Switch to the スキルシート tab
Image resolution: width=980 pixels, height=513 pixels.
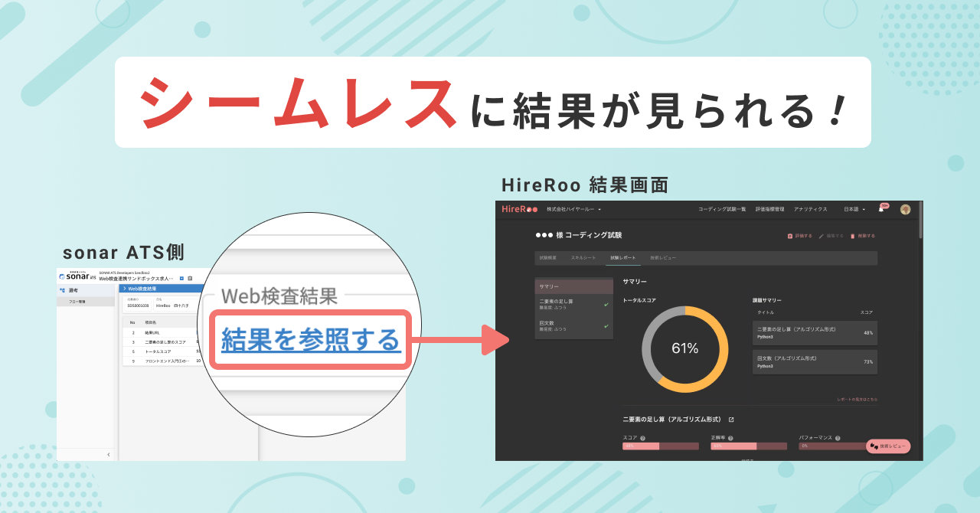click(x=583, y=258)
